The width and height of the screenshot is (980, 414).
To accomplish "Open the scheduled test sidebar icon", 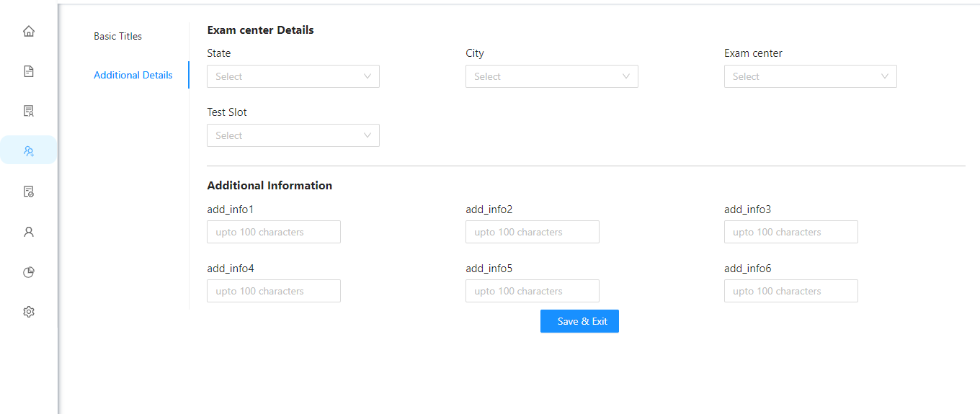I will 29,192.
